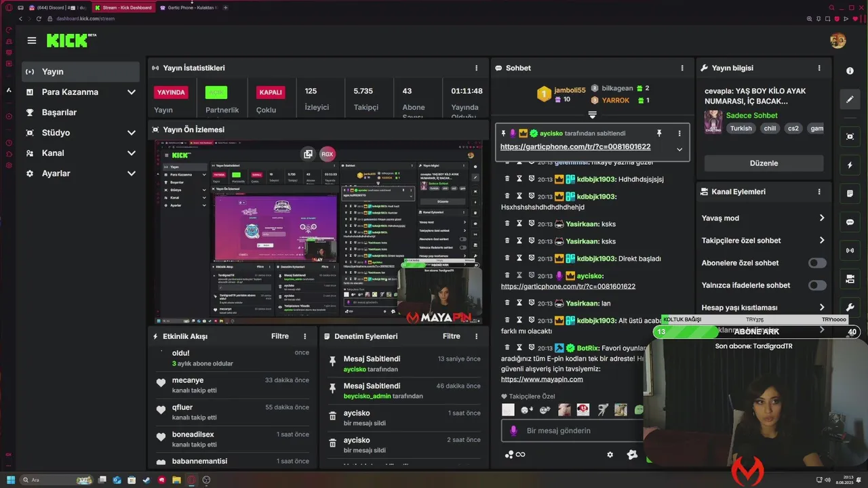
Task: Click the capture frame icon in right sidebar
Action: pyautogui.click(x=850, y=136)
